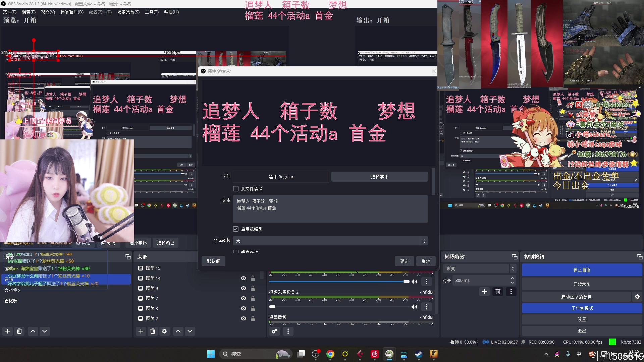This screenshot has width=644, height=362.
Task: Toggle 工作室模式 studio mode button
Action: click(582, 308)
